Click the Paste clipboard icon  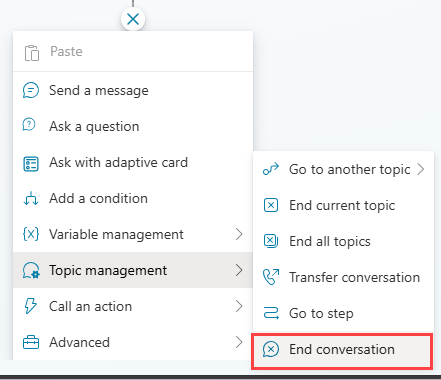pyautogui.click(x=32, y=53)
